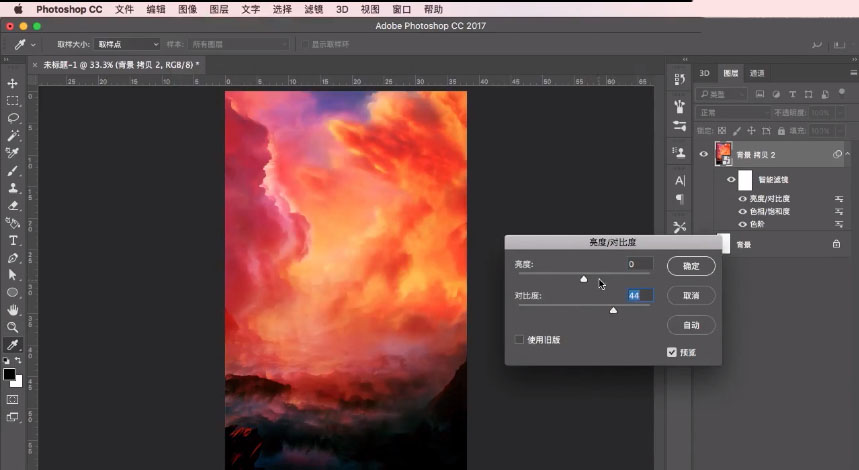Click the 对比度 contrast slider handle
This screenshot has height=470, width=859.
[614, 310]
